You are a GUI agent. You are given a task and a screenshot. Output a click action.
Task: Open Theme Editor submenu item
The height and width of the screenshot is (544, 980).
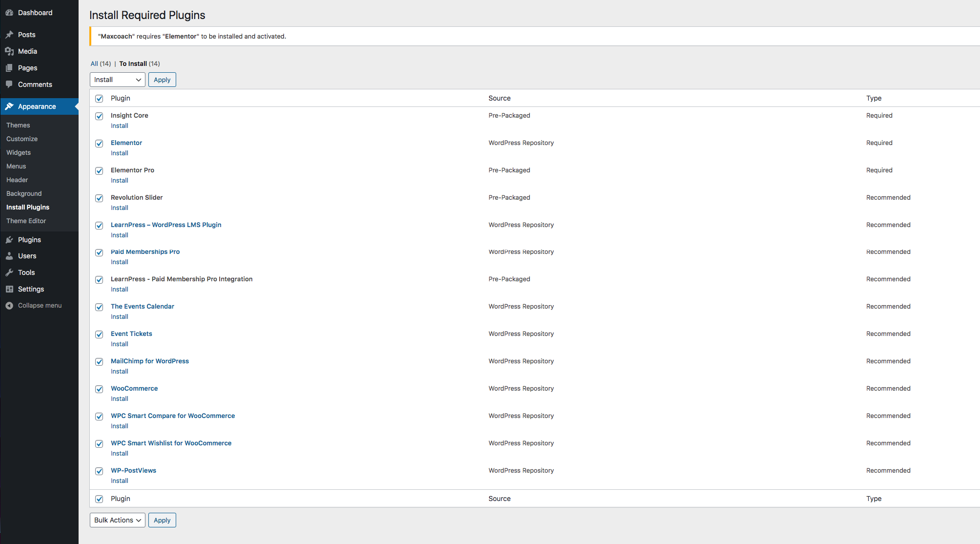pyautogui.click(x=26, y=221)
